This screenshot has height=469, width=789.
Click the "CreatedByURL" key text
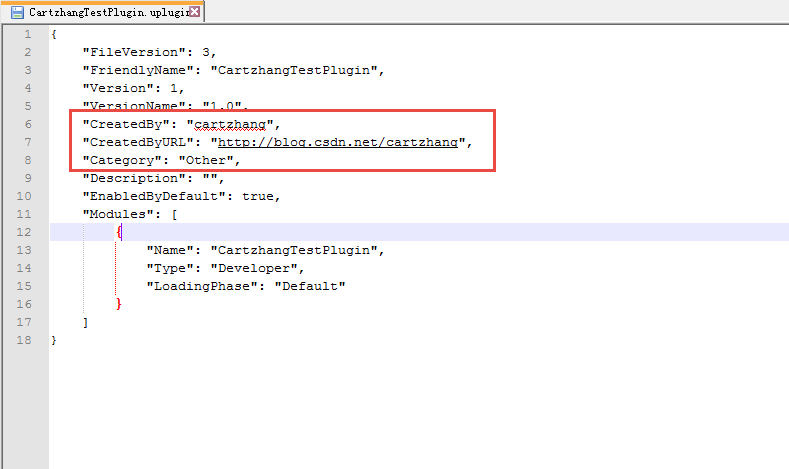(x=138, y=142)
